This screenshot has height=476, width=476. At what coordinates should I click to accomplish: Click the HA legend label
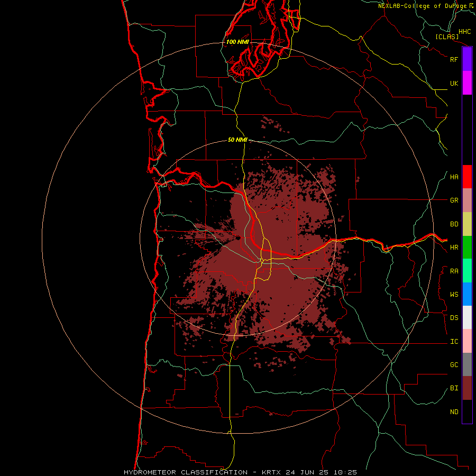pos(454,177)
